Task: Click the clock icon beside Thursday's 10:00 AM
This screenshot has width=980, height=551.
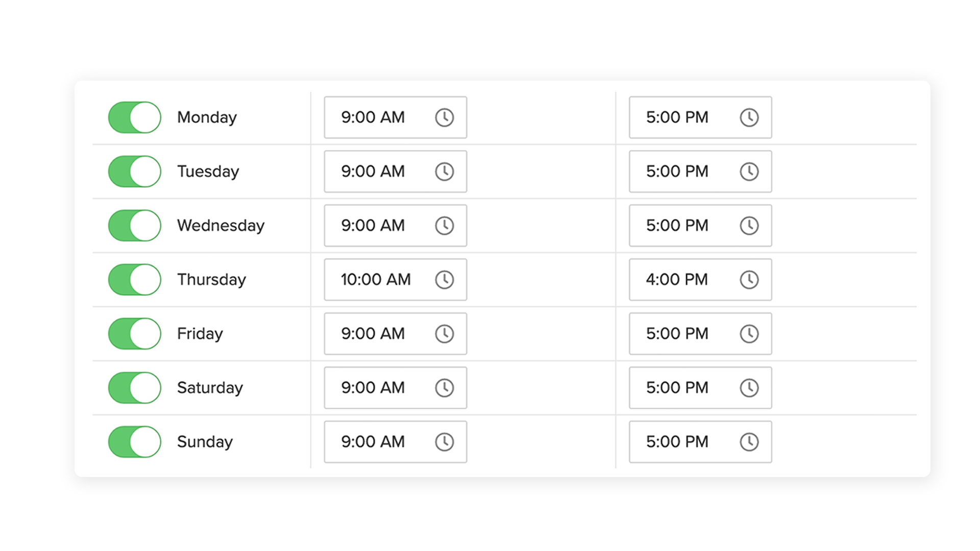Action: [444, 280]
